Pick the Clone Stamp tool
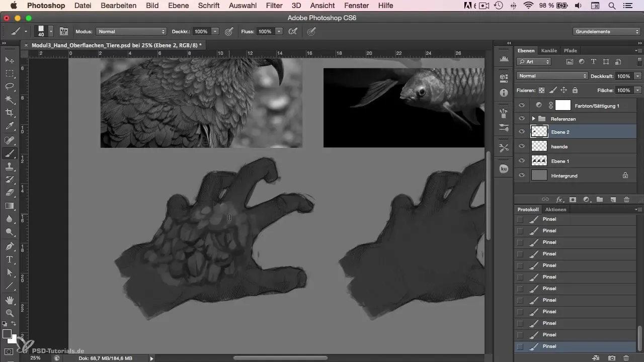644x362 pixels. [x=10, y=166]
